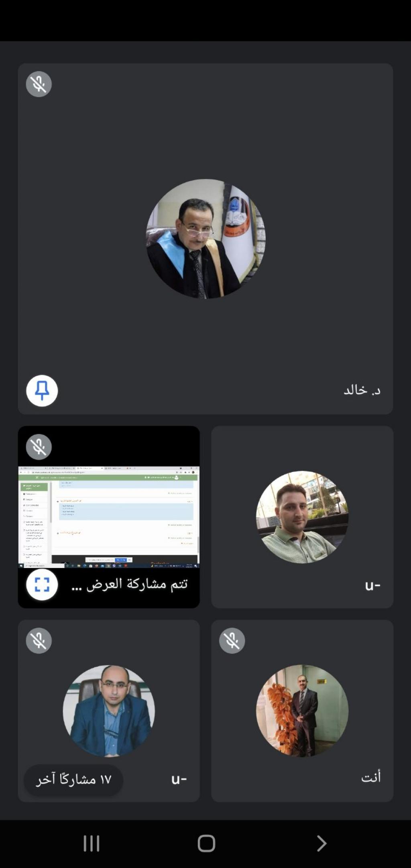Tap the أنت label on your tile
411x868 pixels.
coord(371,777)
